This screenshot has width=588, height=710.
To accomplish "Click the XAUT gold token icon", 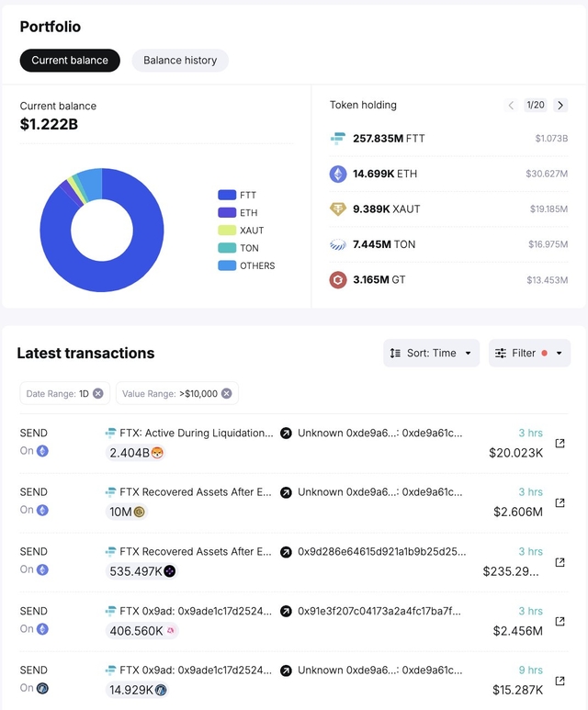I will [x=338, y=209].
